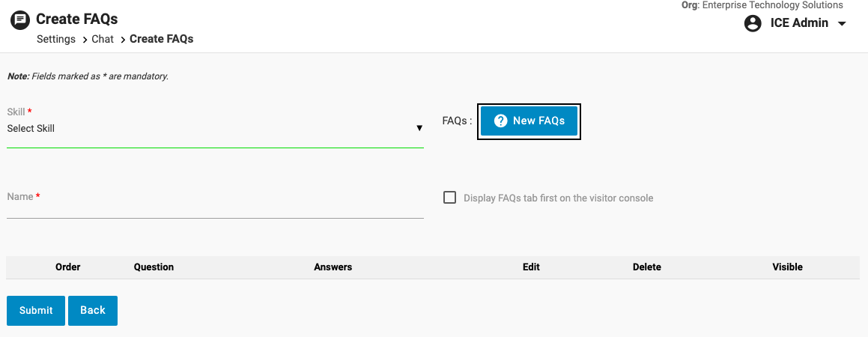Click the question mark icon in New FAQs
868x337 pixels.
[501, 121]
